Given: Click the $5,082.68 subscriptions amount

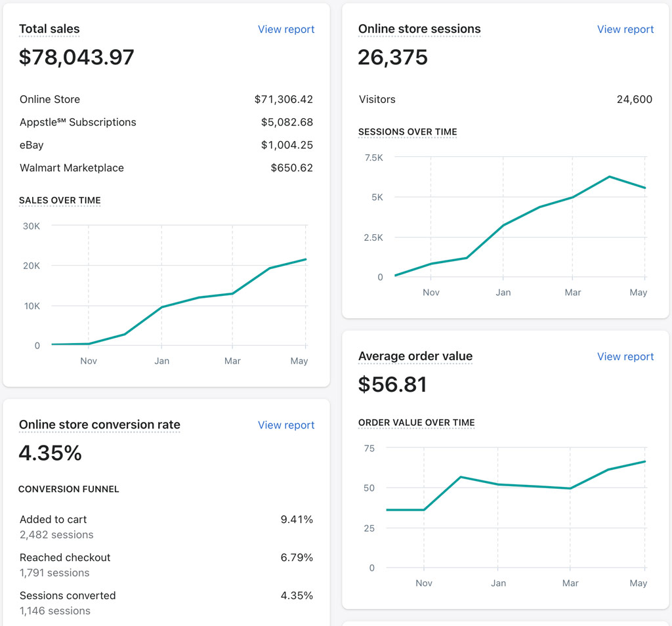Looking at the screenshot, I should [287, 122].
